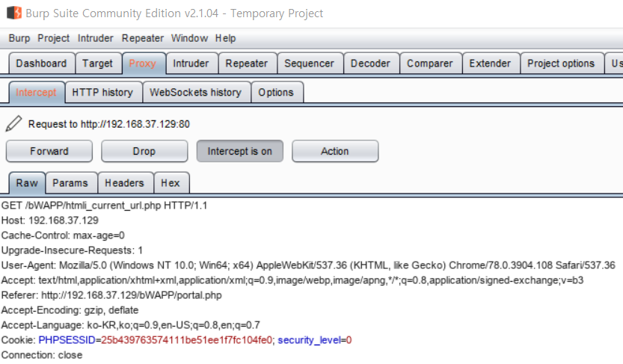Click the Accept: text/html header line
The image size is (623, 364).
(292, 280)
